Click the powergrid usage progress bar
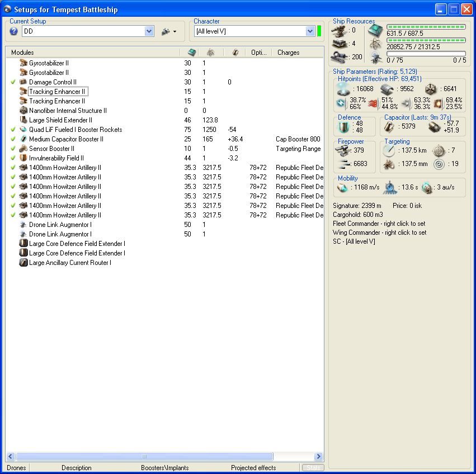 click(426, 40)
